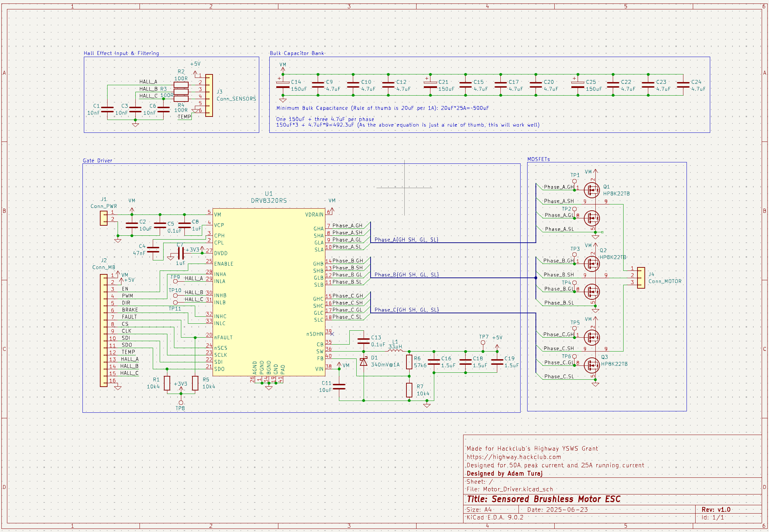Click the VM power symbol in capacitor bank
Viewport: 769px width, 532px height.
point(283,70)
